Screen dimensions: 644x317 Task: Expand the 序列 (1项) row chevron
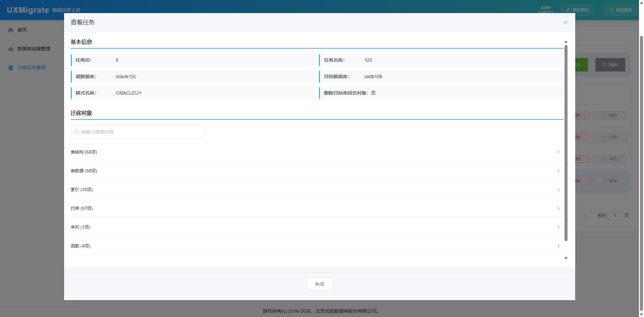coord(558,227)
